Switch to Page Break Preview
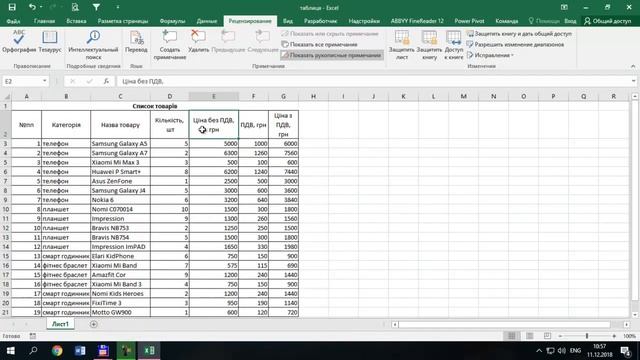 [x=547, y=336]
